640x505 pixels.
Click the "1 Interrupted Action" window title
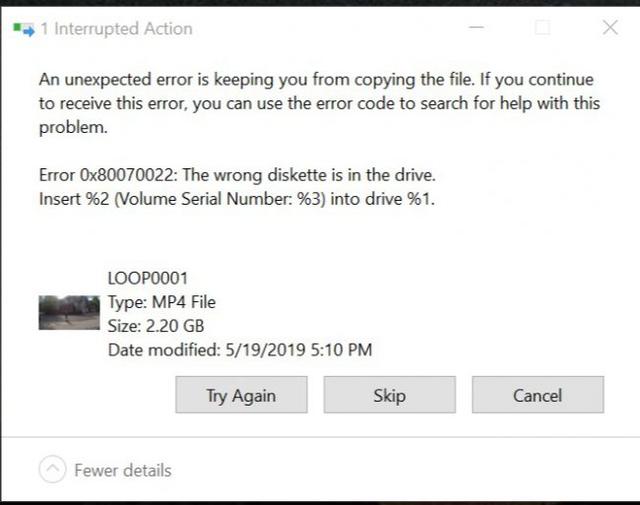click(x=116, y=28)
